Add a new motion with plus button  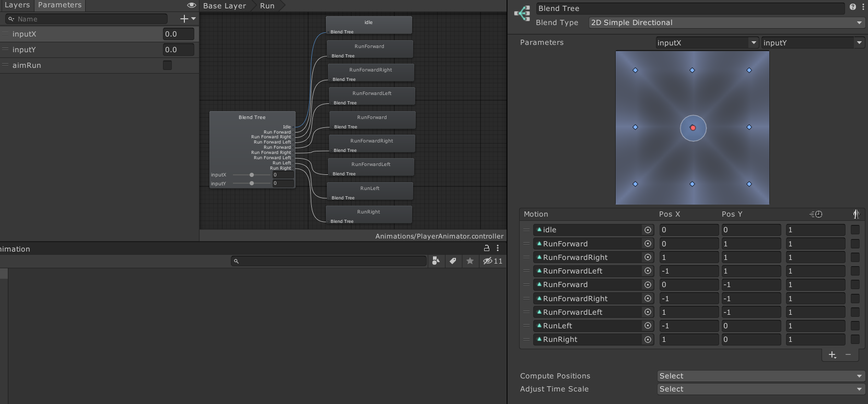(x=832, y=355)
